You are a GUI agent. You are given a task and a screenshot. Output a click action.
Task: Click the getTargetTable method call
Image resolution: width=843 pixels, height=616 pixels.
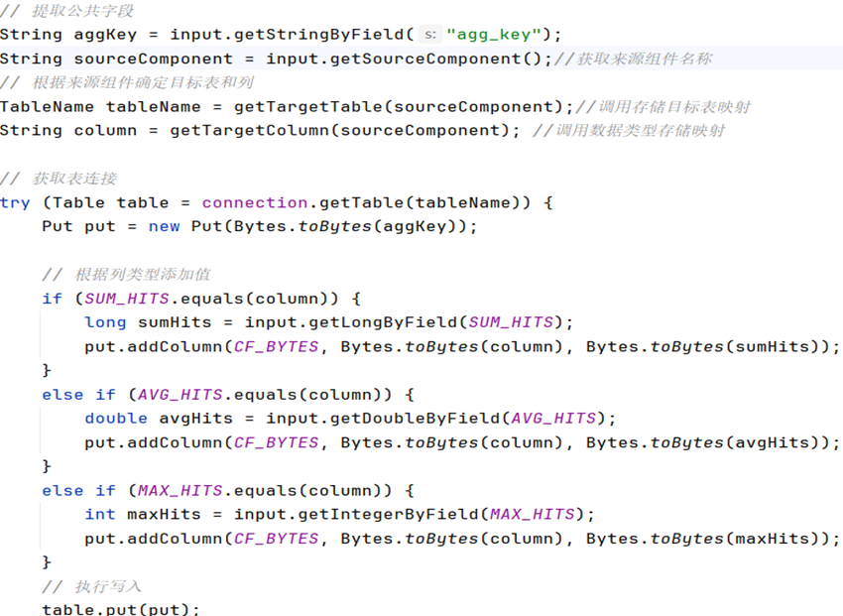308,107
